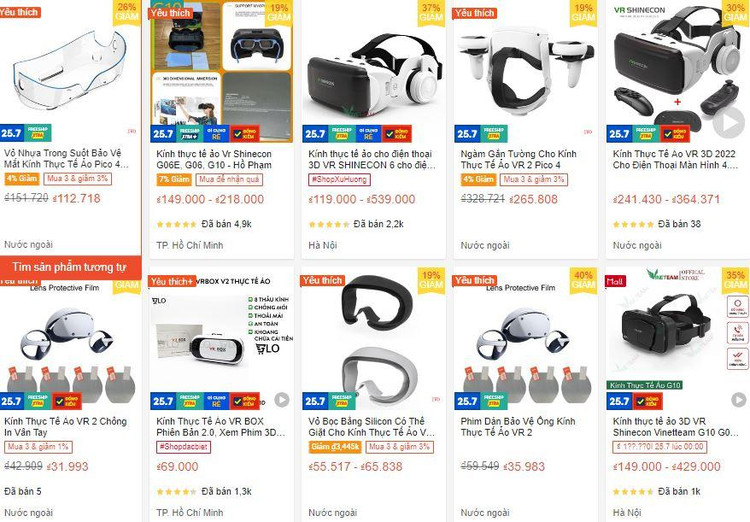750x522 pixels.
Task: Click the 'Yêu thích+' badge on VR BOX listing
Action: pyautogui.click(x=172, y=281)
